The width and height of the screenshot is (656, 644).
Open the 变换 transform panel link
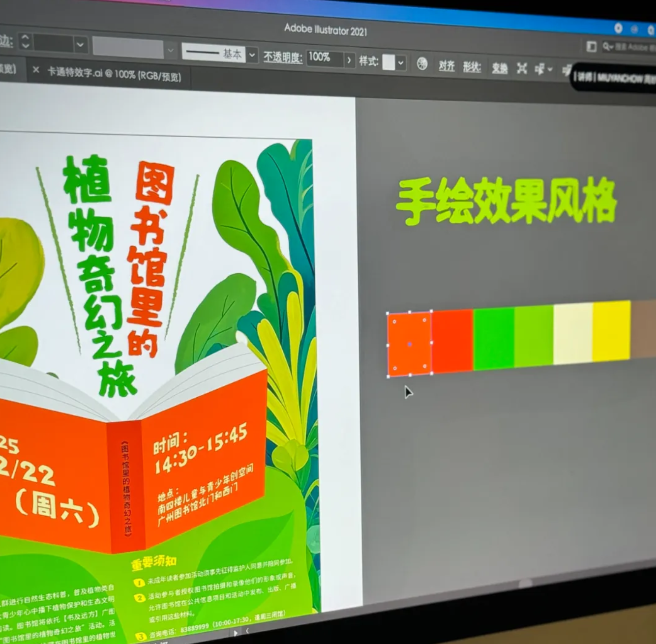pyautogui.click(x=499, y=68)
